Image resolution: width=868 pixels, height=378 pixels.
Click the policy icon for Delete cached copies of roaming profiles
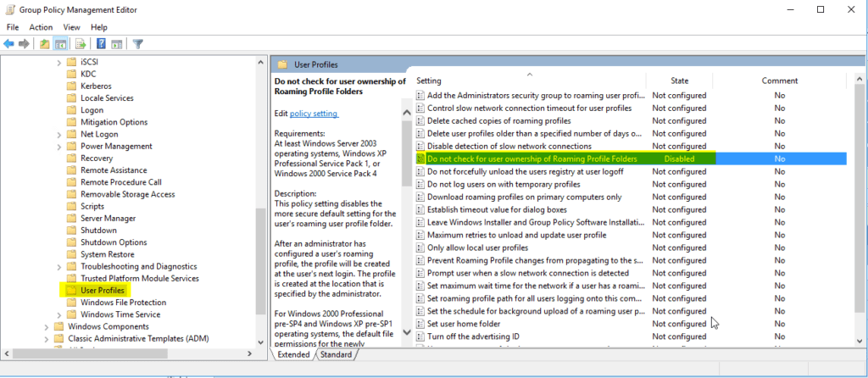[x=420, y=120]
